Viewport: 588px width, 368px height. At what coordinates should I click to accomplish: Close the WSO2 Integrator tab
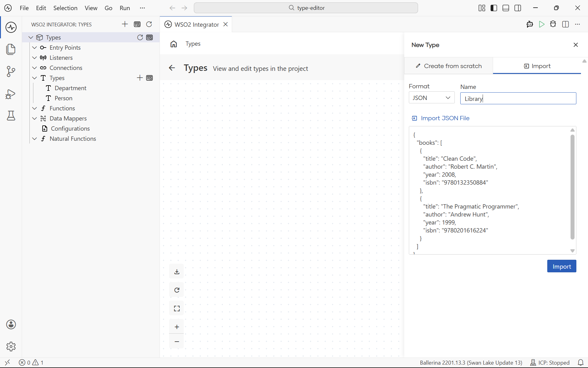pyautogui.click(x=226, y=24)
